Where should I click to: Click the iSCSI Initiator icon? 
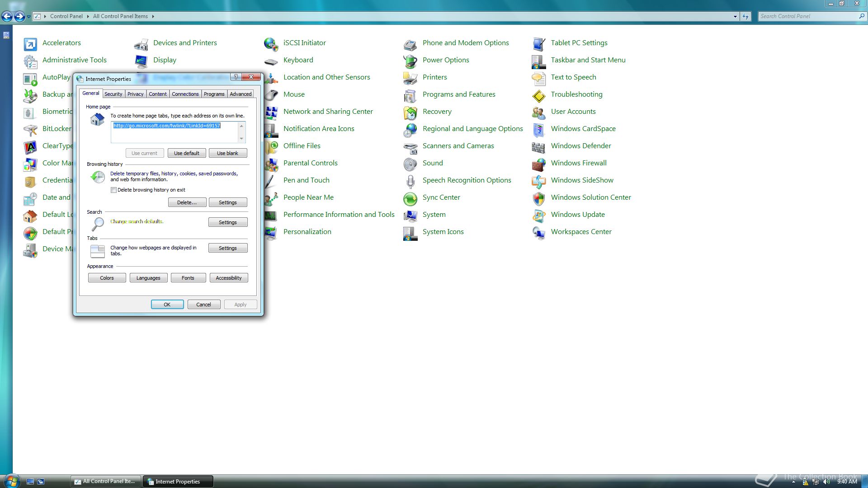click(271, 43)
